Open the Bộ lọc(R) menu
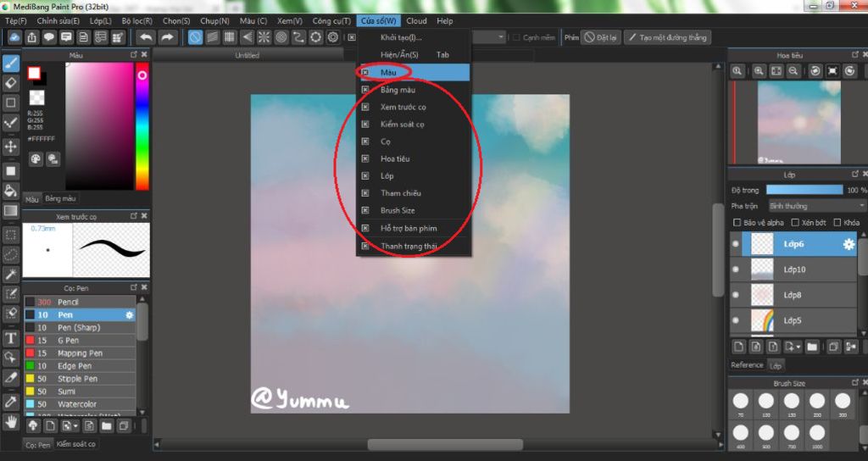Viewport: 868px width, 461px height. (136, 21)
